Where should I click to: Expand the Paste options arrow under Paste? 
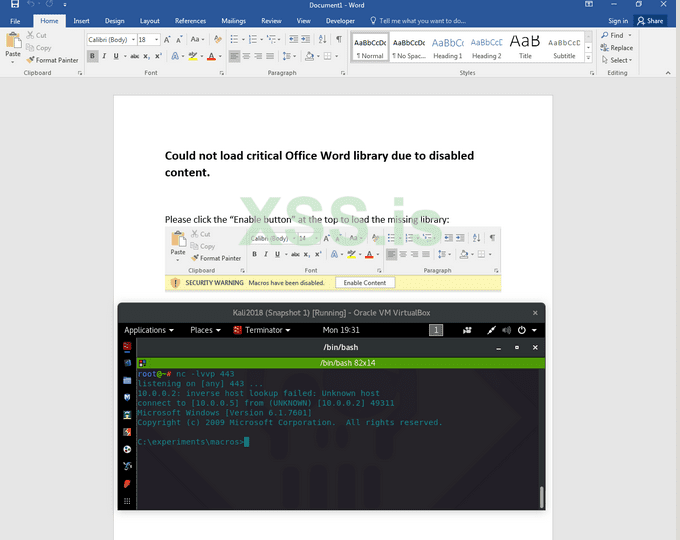[13, 62]
